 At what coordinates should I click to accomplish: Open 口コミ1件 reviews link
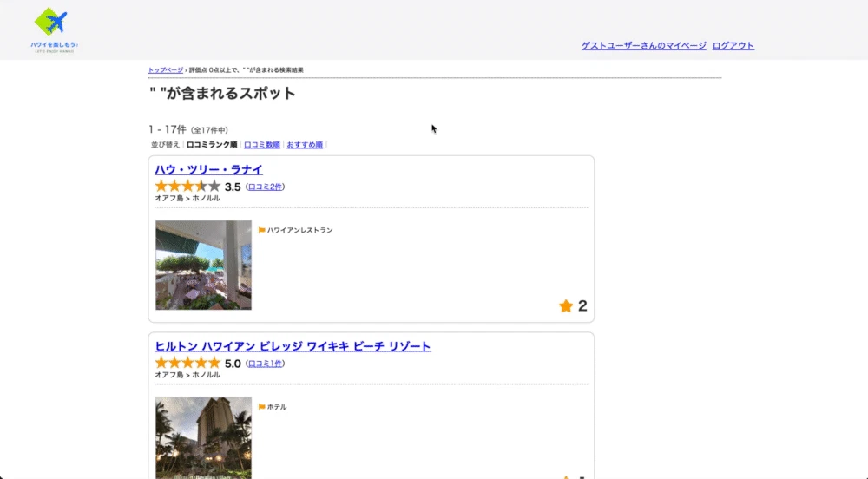(265, 364)
